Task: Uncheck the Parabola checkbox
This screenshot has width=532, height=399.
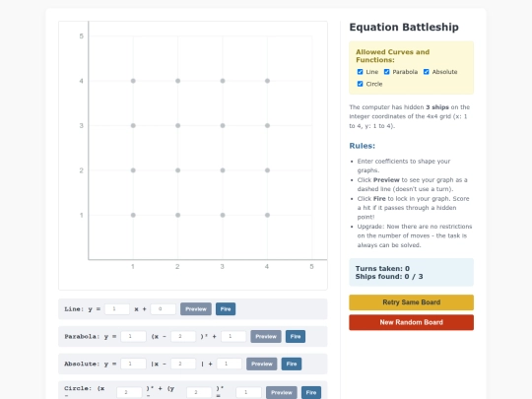Action: (386, 72)
